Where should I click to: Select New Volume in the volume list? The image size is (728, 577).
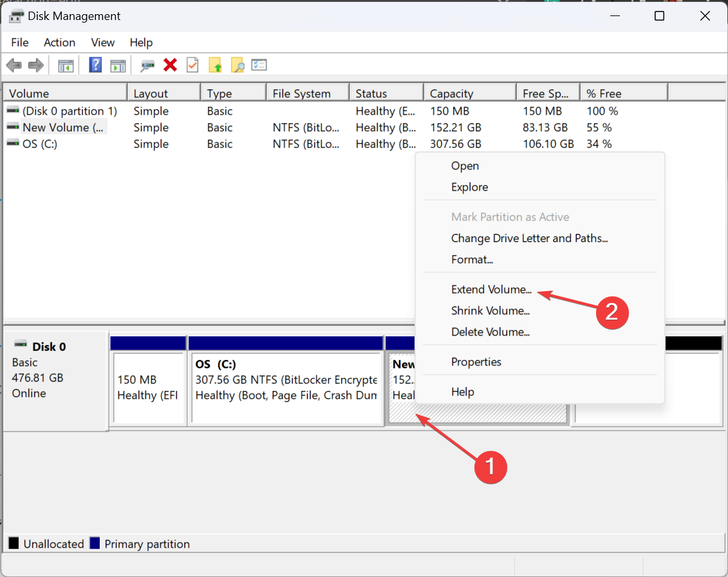(x=61, y=127)
